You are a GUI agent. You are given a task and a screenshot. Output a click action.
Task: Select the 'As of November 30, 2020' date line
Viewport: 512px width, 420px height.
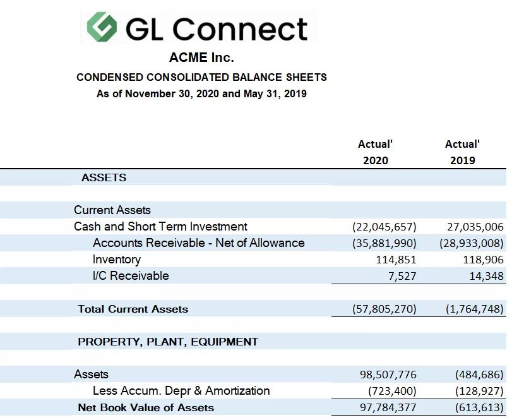click(x=201, y=94)
